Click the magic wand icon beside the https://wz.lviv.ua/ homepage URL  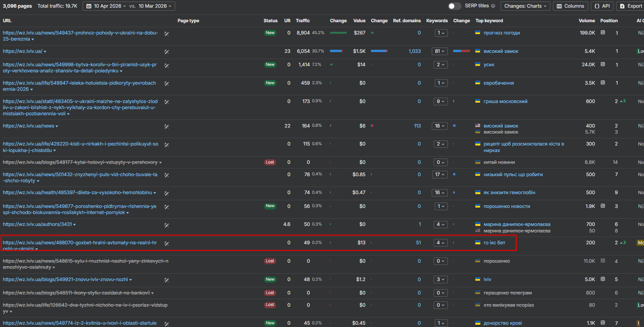(166, 52)
